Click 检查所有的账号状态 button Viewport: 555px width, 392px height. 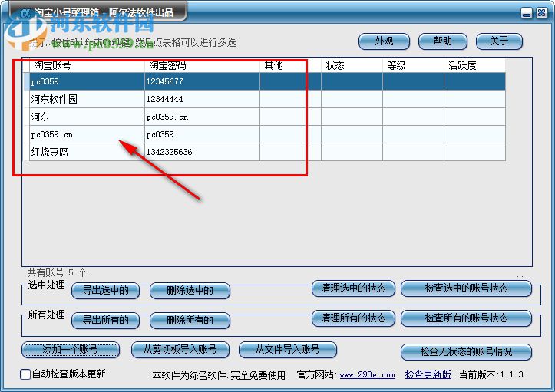pos(466,318)
